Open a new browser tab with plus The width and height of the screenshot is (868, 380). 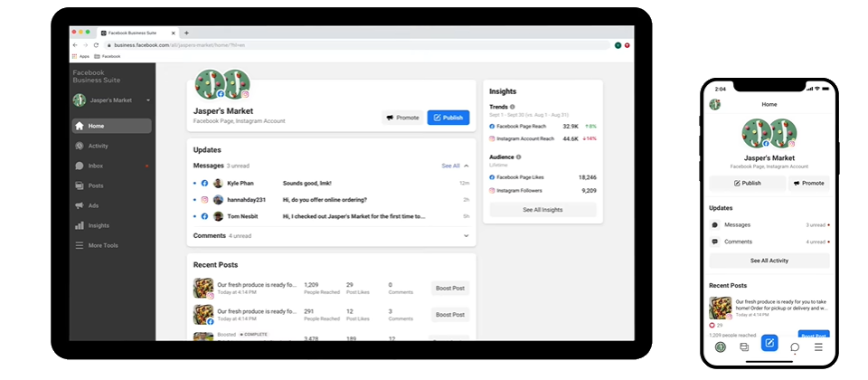186,33
